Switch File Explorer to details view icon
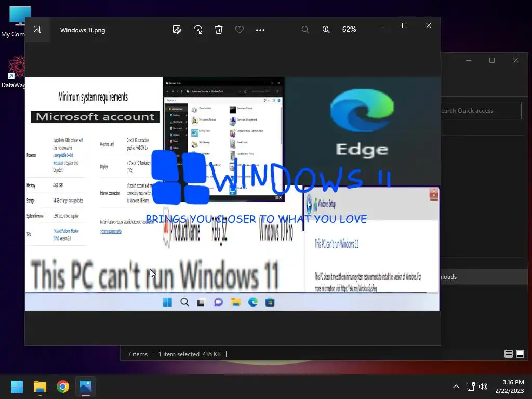Image resolution: width=532 pixels, height=399 pixels. (x=508, y=354)
